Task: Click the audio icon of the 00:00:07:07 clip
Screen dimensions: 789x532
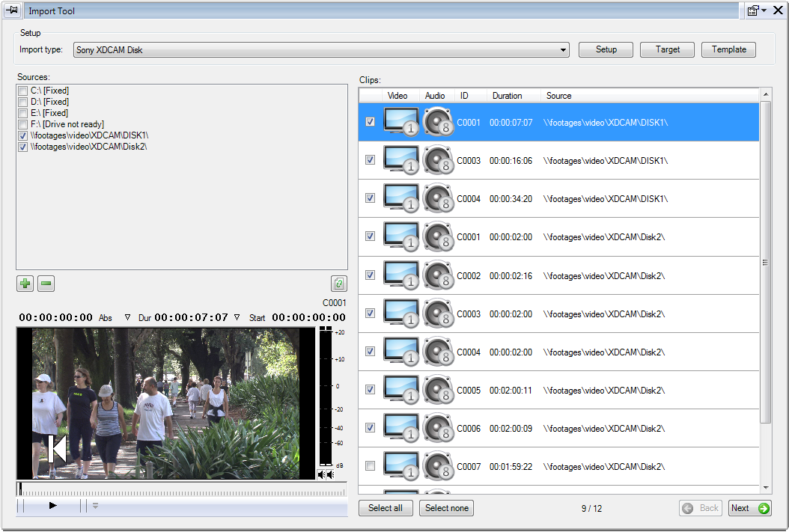Action: click(x=438, y=122)
